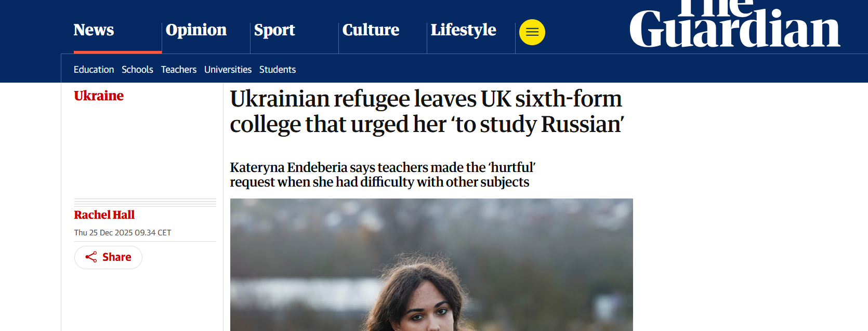This screenshot has height=331, width=868.
Task: Click The Guardian logo
Action: point(734,26)
